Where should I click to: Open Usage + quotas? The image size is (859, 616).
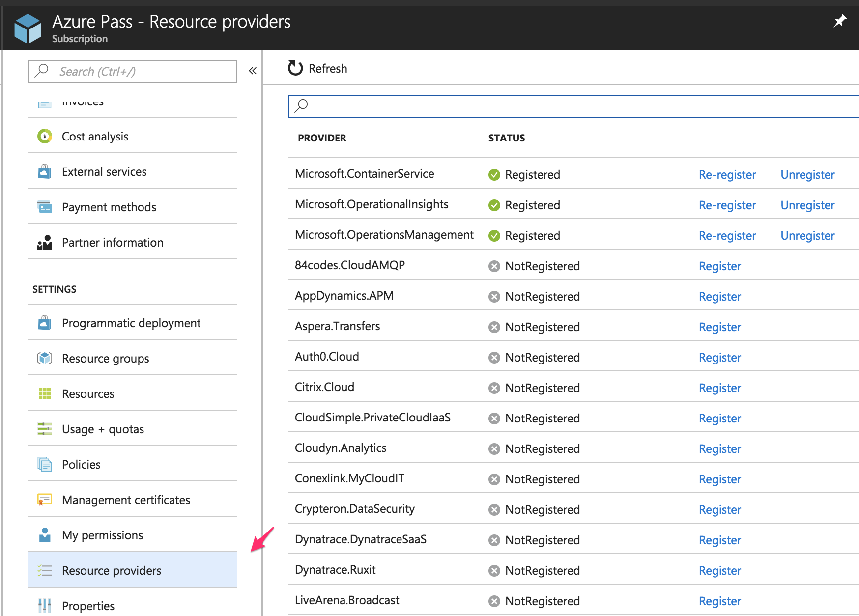132,429
